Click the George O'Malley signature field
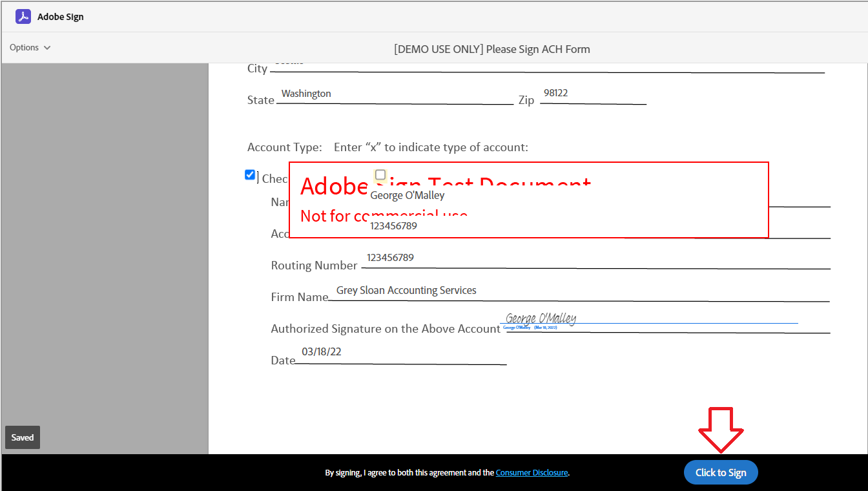 coord(648,319)
